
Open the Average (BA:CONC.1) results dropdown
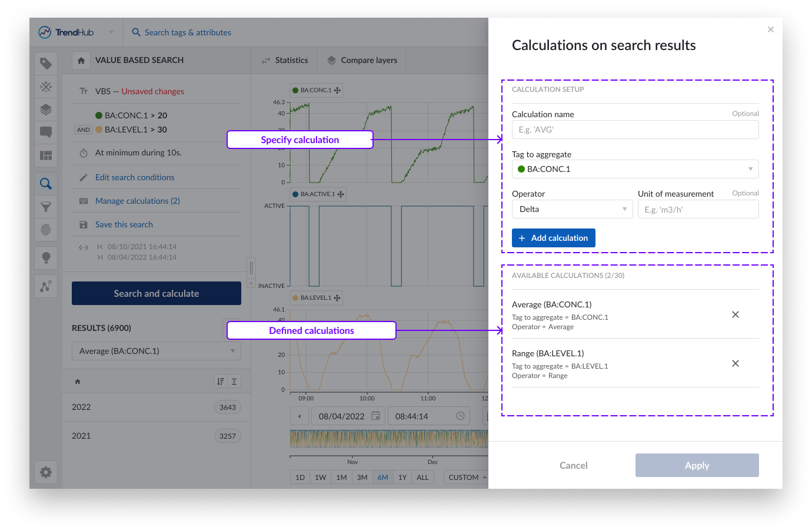pos(157,351)
